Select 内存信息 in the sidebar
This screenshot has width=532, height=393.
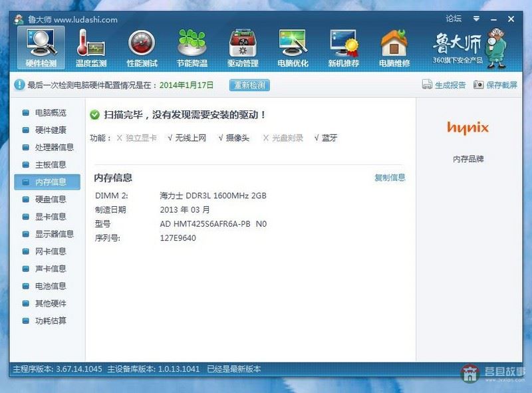(47, 182)
